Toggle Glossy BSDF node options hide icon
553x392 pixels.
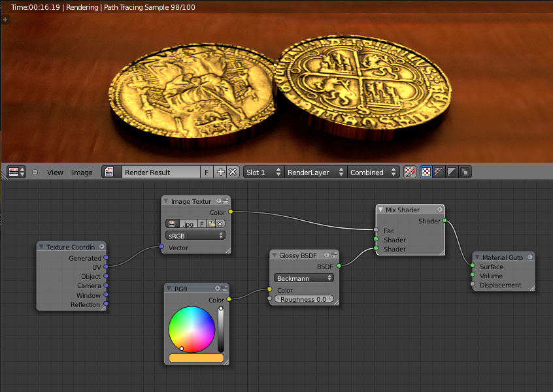(333, 255)
